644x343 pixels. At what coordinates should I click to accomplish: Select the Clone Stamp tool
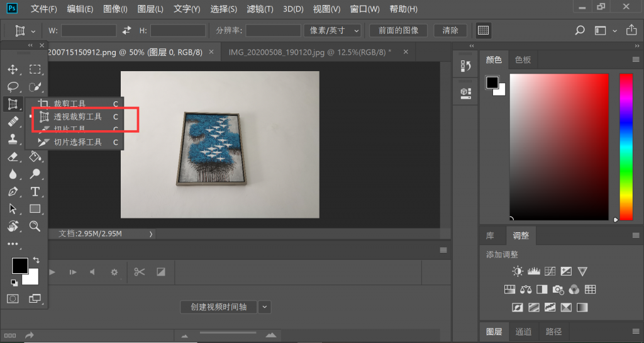tap(13, 139)
